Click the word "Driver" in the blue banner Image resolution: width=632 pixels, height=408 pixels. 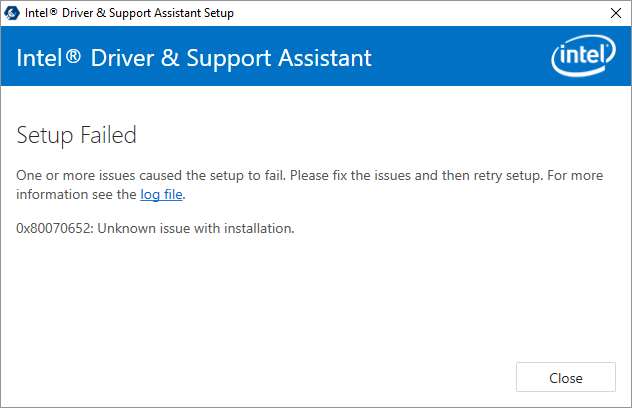pyautogui.click(x=123, y=58)
